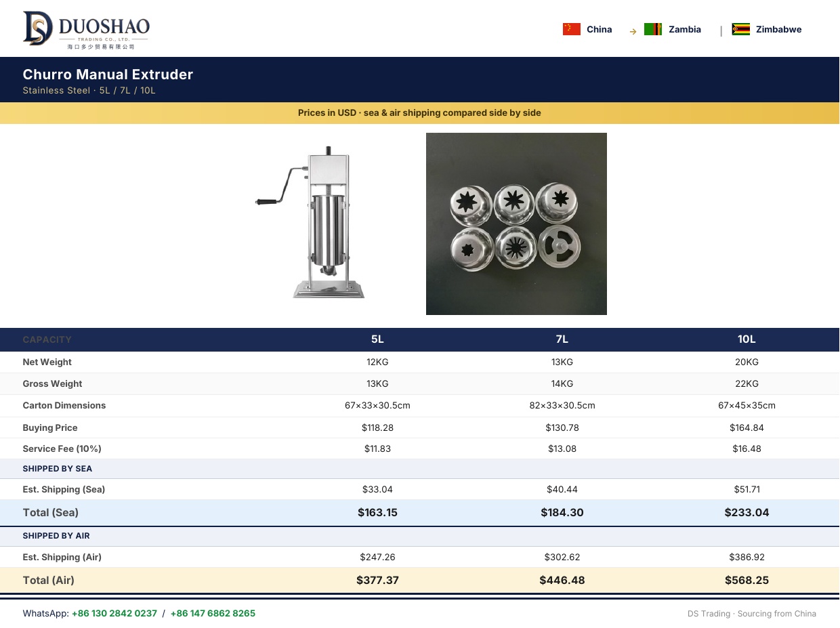Select air shipping cost $247.26
This screenshot has height=628, width=840.
pyautogui.click(x=377, y=557)
